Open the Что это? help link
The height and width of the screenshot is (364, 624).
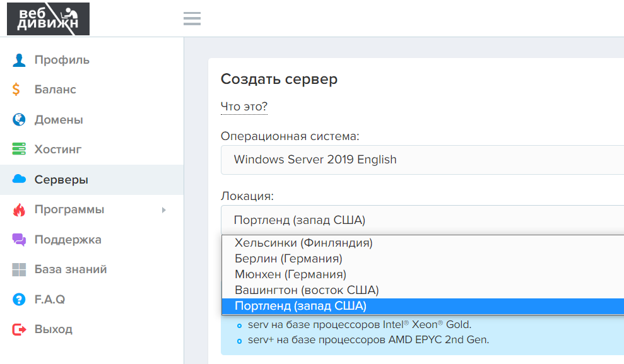coord(244,107)
